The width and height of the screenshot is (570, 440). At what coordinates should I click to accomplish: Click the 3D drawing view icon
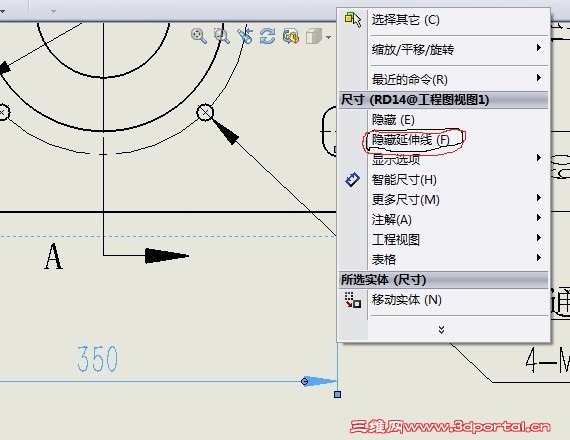tap(290, 36)
